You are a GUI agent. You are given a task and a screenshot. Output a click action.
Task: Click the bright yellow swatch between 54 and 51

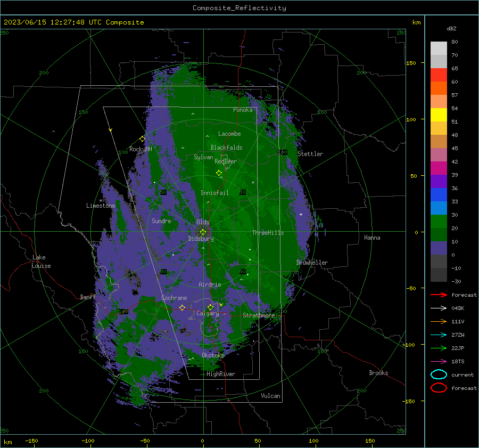tap(439, 115)
